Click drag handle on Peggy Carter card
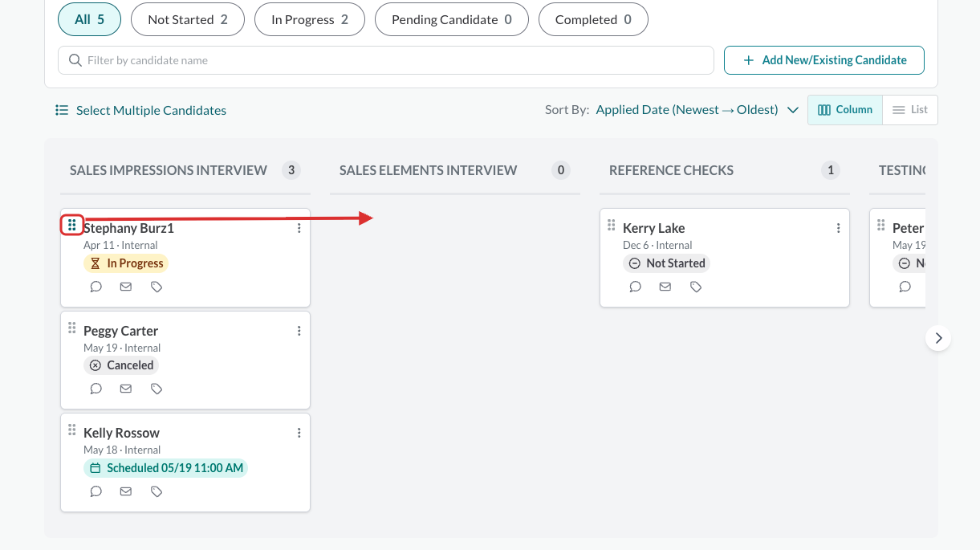 click(72, 328)
